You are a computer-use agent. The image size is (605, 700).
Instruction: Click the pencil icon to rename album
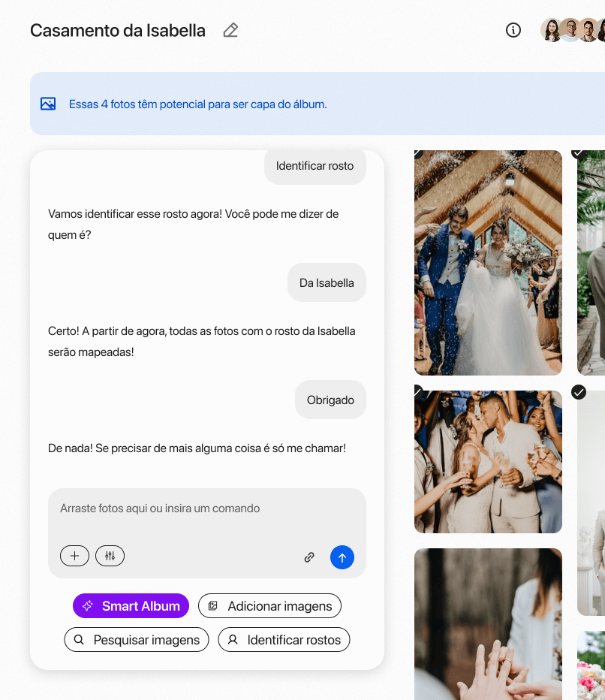coord(230,31)
